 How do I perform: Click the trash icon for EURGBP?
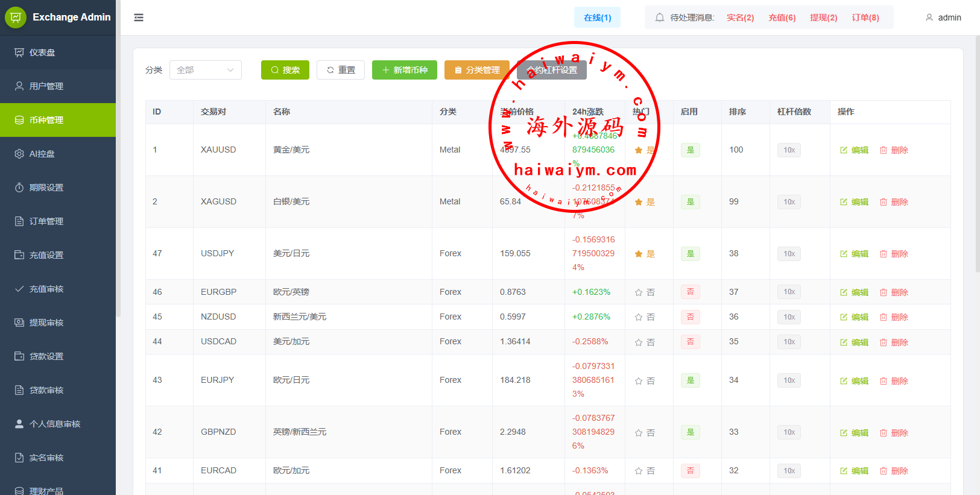884,292
